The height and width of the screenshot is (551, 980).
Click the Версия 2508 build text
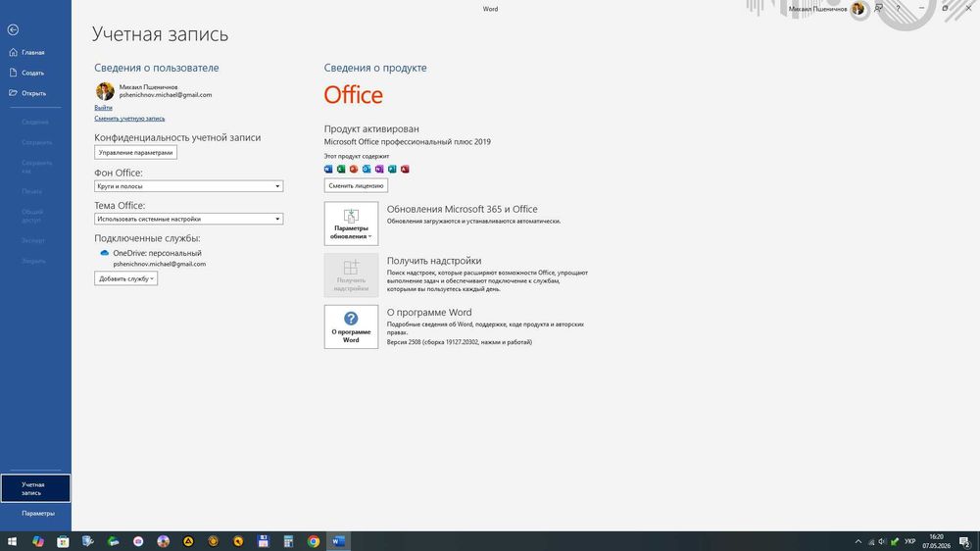tap(460, 342)
